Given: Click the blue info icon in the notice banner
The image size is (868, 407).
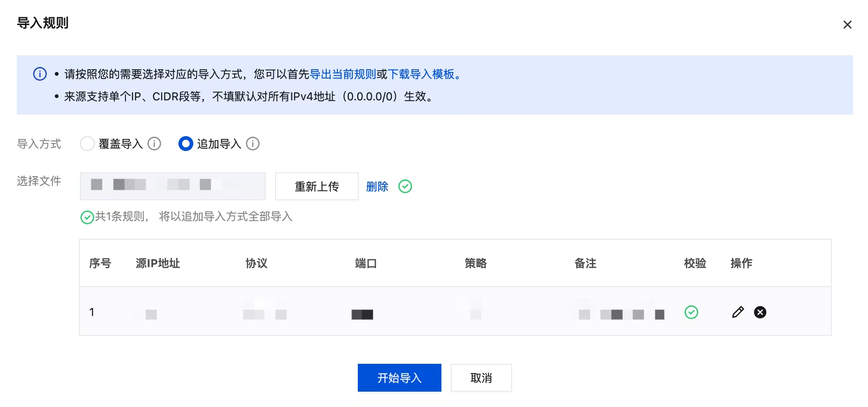Looking at the screenshot, I should [40, 74].
